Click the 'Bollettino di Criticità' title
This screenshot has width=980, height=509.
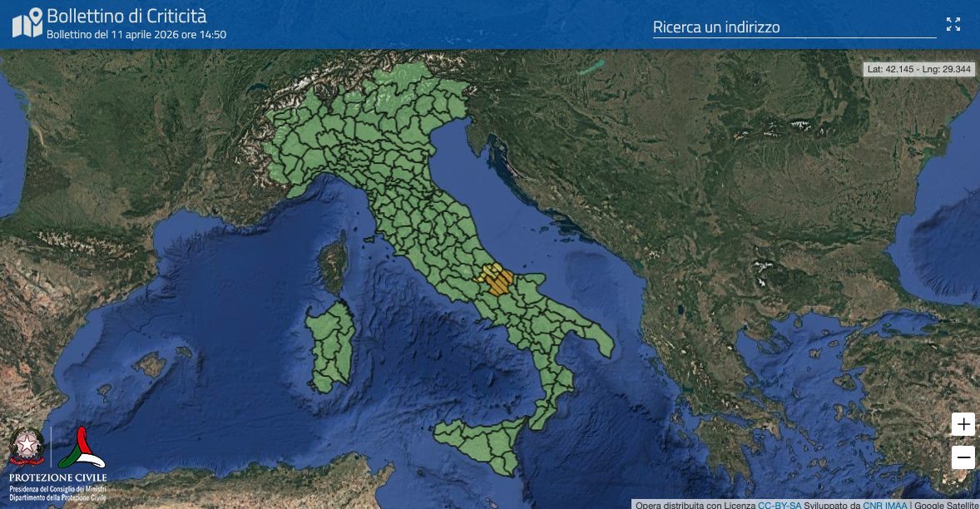pyautogui.click(x=126, y=16)
